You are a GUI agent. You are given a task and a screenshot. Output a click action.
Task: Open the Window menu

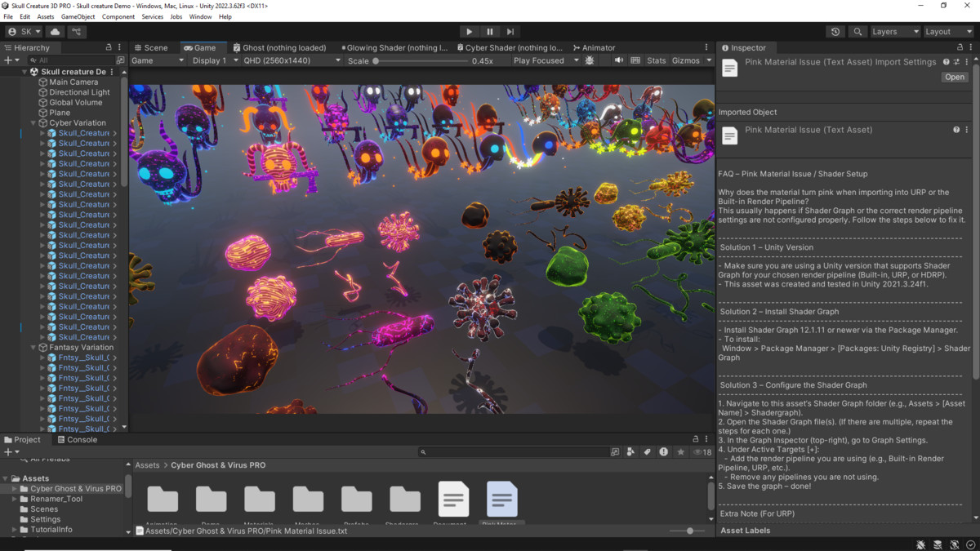point(200,16)
